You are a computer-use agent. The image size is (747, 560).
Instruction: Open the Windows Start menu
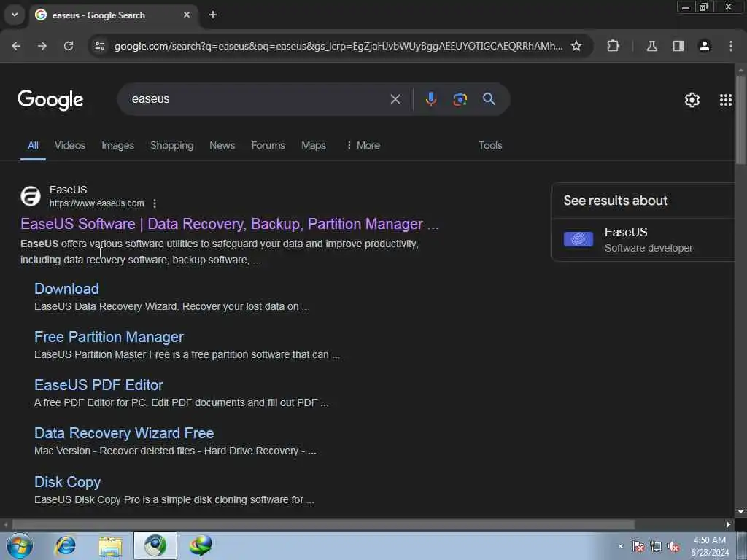[19, 545]
